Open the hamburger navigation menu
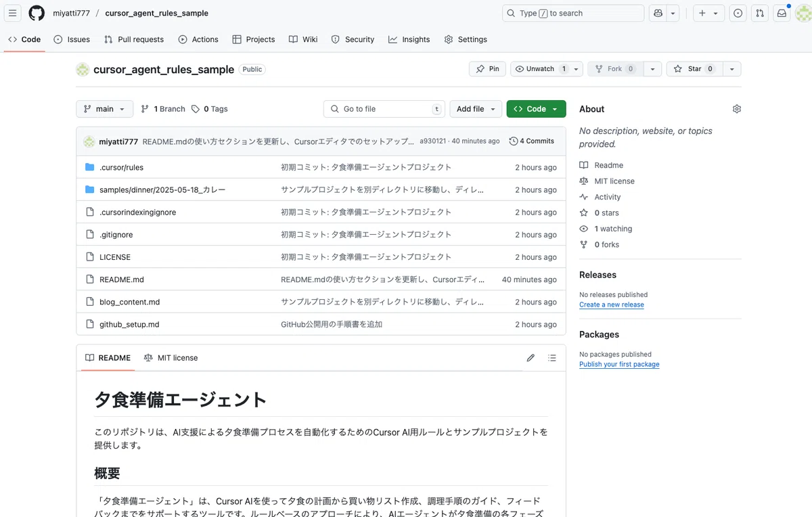812x517 pixels. pos(14,13)
